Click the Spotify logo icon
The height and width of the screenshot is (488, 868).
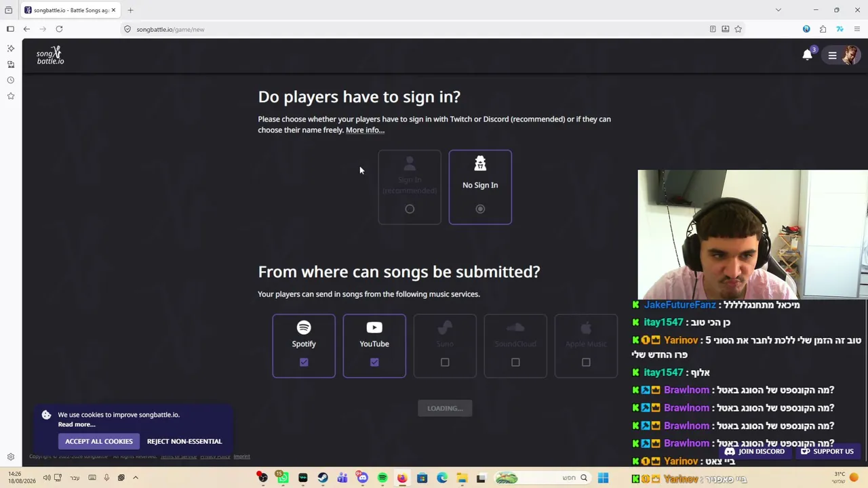point(304,327)
